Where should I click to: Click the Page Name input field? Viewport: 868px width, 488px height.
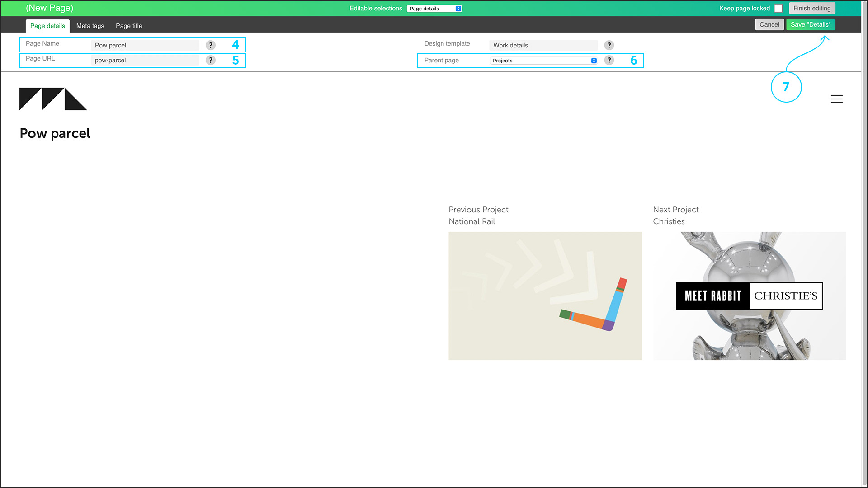[x=145, y=45]
